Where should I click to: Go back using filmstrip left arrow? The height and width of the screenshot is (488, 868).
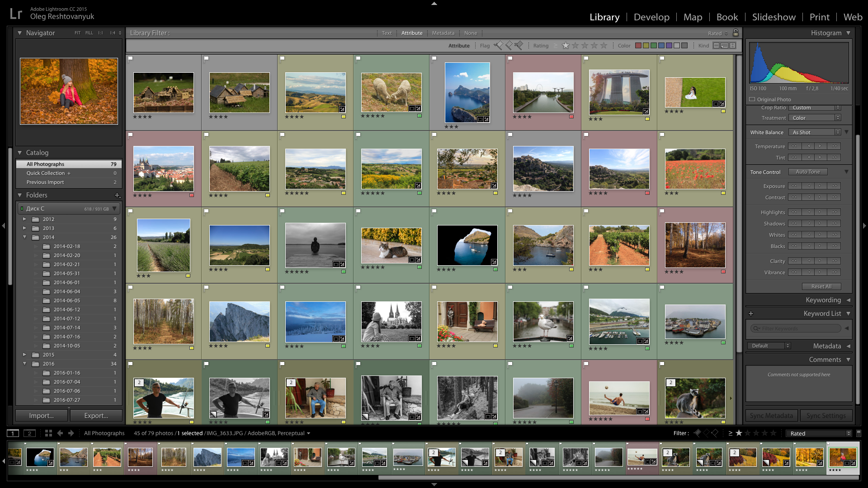tap(60, 433)
